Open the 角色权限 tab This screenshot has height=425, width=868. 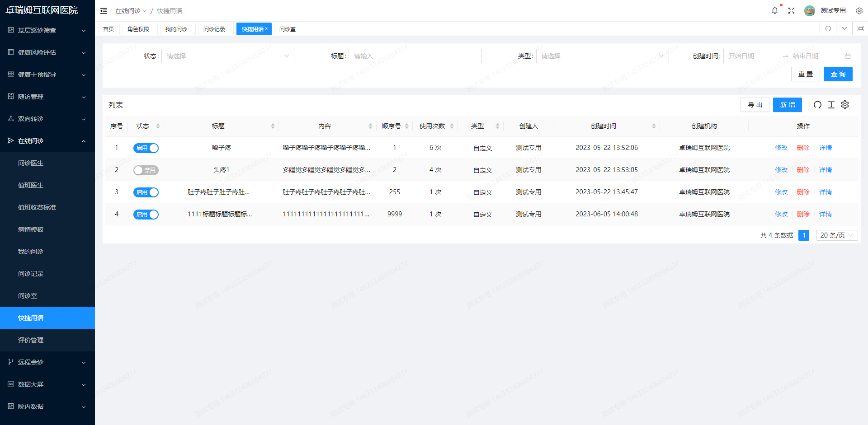pyautogui.click(x=139, y=28)
